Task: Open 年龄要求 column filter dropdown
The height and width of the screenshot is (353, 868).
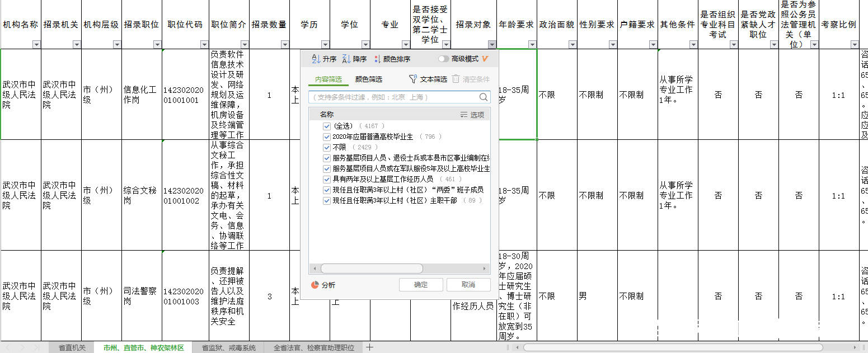Action: click(532, 44)
